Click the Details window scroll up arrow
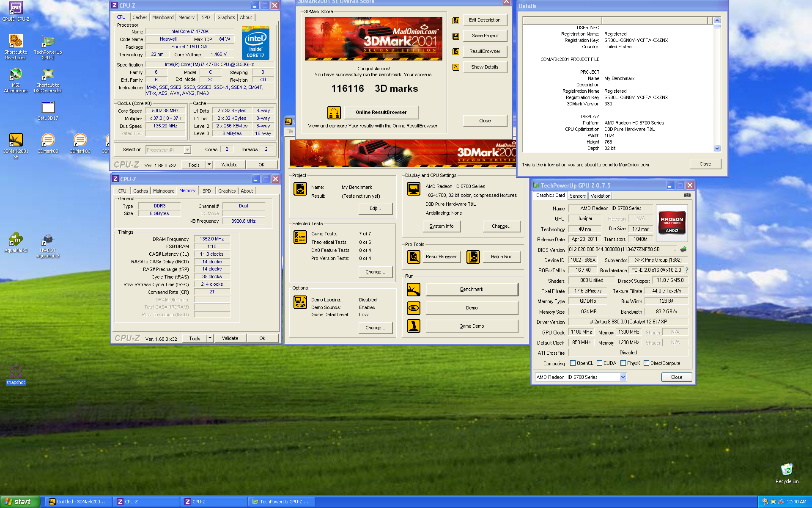812x508 pixels. (x=717, y=20)
